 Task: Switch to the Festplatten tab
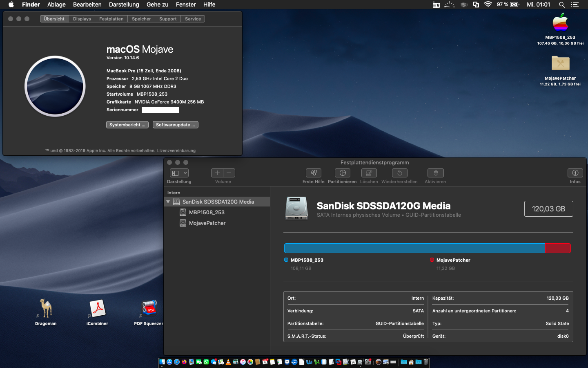(111, 19)
